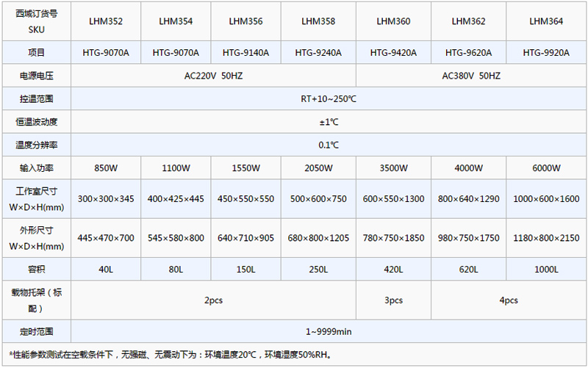
Task: Select the 1~9999min timer range value
Action: [329, 332]
